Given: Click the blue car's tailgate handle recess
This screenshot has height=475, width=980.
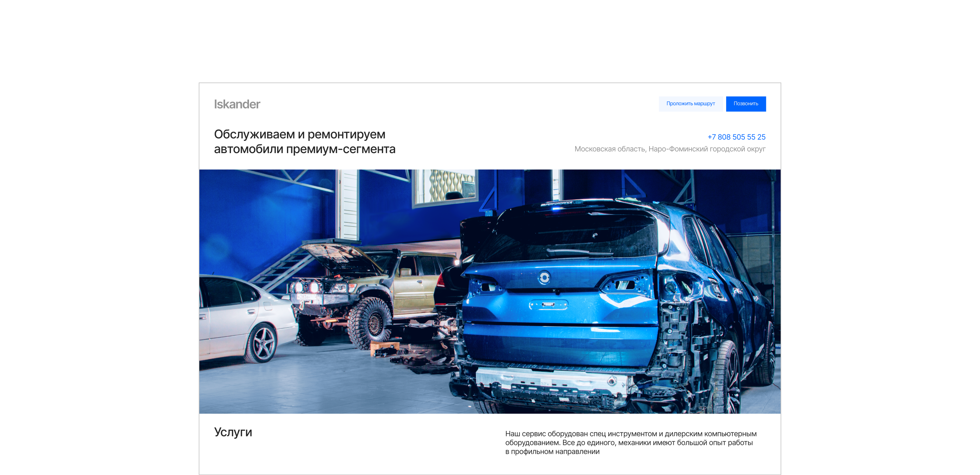Looking at the screenshot, I should click(548, 305).
